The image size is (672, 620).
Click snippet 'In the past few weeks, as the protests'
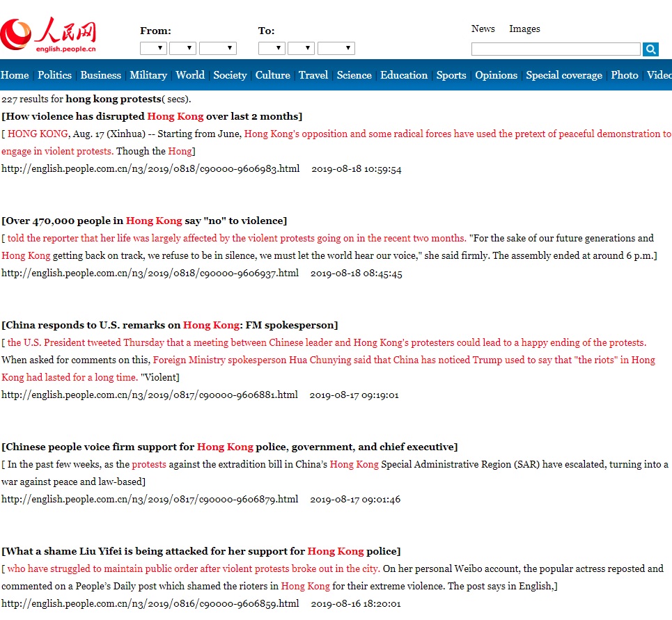click(x=335, y=473)
